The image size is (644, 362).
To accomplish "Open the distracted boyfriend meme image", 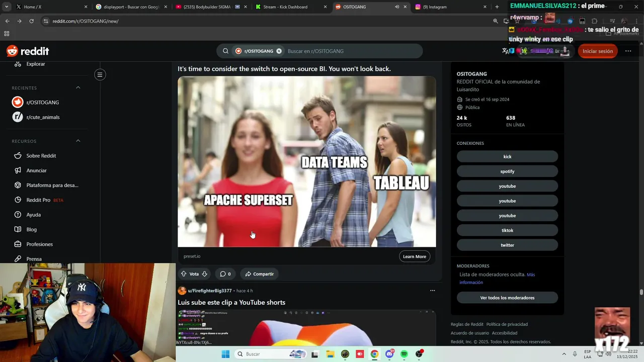I will [x=307, y=161].
